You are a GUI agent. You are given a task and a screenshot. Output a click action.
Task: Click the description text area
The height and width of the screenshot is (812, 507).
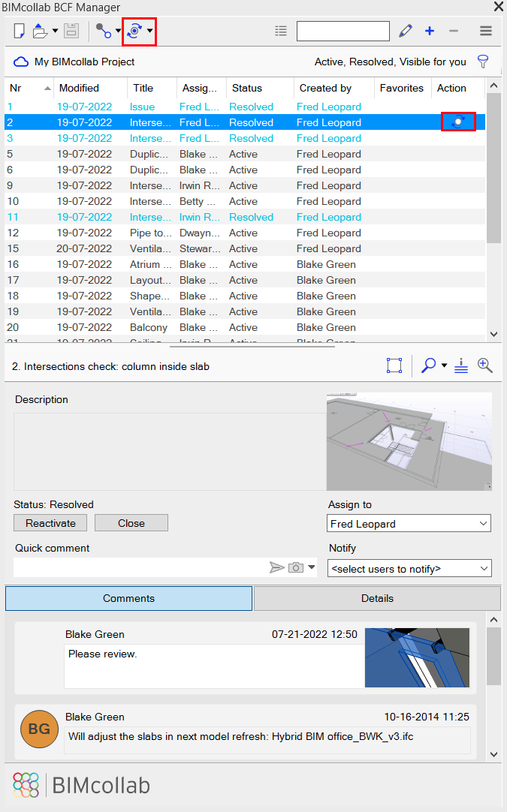[x=170, y=452]
